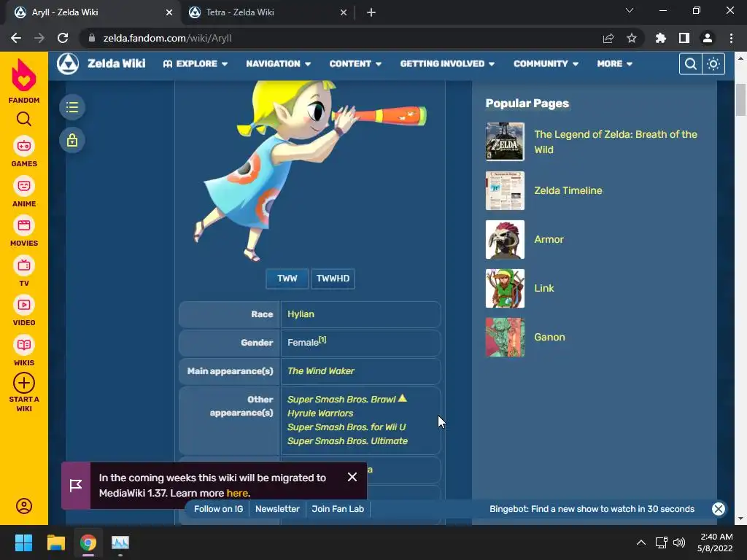747x560 pixels.
Task: Go back with the browser back arrow
Action: pyautogui.click(x=16, y=38)
